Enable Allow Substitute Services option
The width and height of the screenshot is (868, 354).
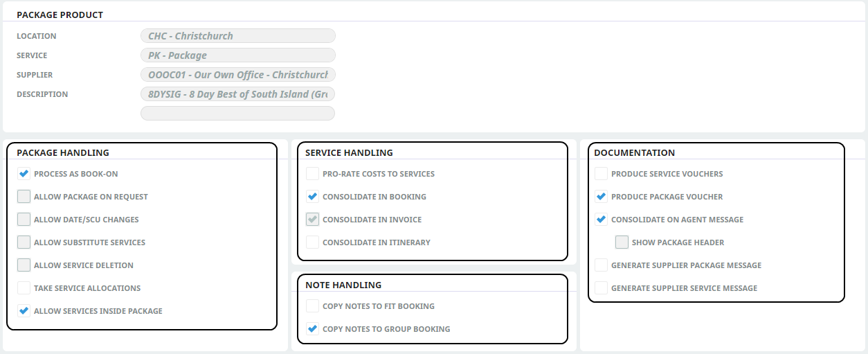24,242
